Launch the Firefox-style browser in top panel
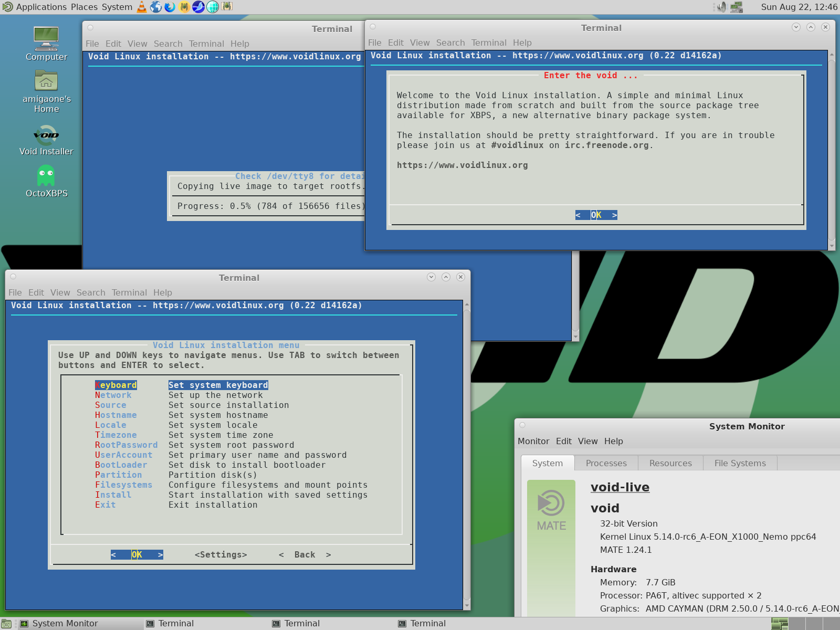Viewport: 840px width, 630px height. click(170, 7)
